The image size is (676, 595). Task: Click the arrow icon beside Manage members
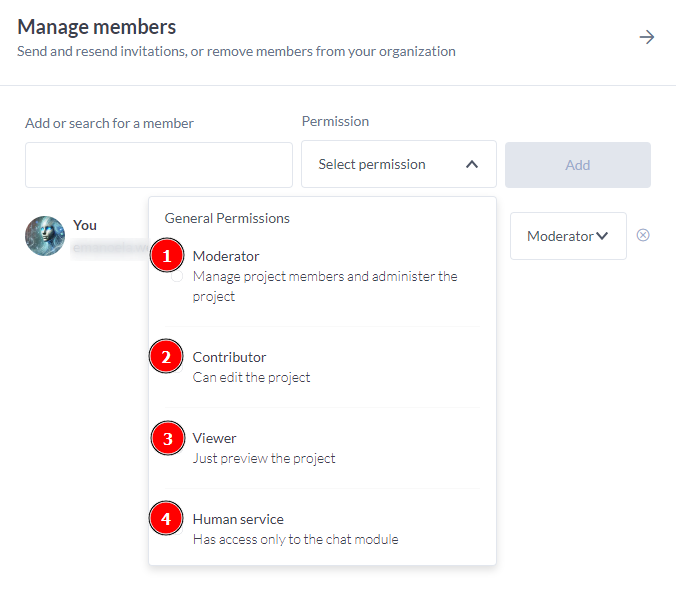(647, 37)
